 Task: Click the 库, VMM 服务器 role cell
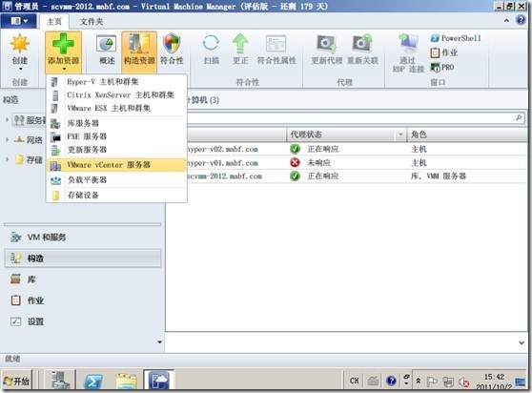click(439, 176)
